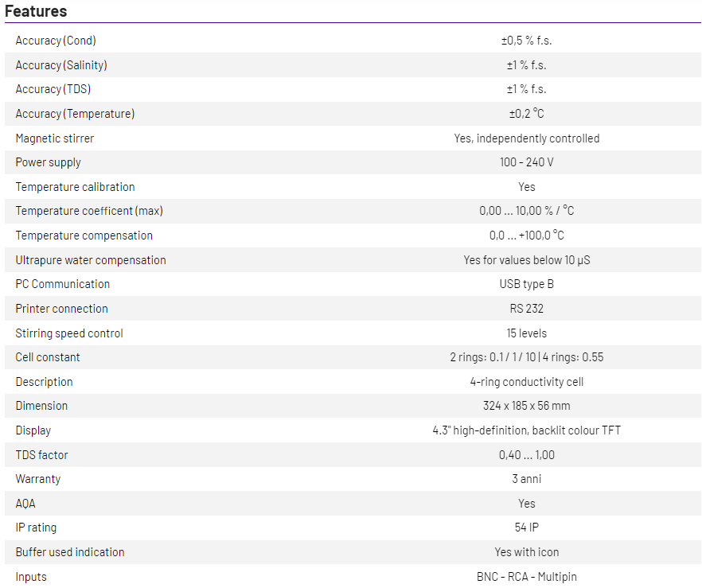
Task: Click the Accuracy (Temperature) label
Action: tap(75, 114)
